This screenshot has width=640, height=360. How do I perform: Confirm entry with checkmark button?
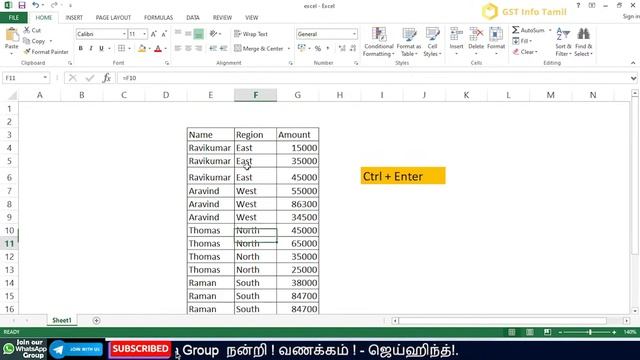[x=90, y=78]
